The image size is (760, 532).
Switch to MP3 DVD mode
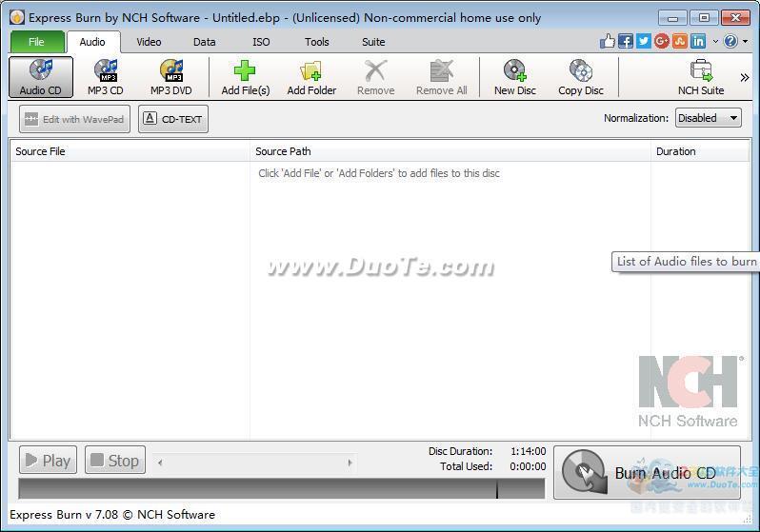point(170,77)
